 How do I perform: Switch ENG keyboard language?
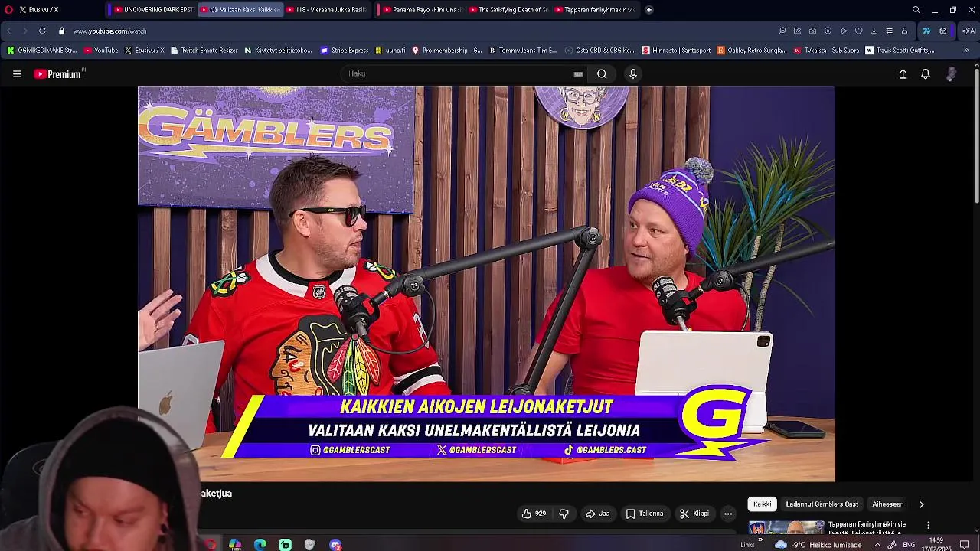click(909, 545)
